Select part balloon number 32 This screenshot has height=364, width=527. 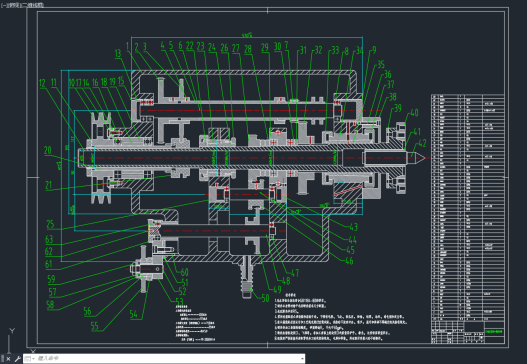[x=318, y=50]
